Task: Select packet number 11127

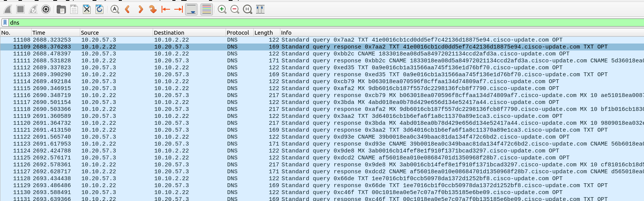Action: (x=322, y=171)
